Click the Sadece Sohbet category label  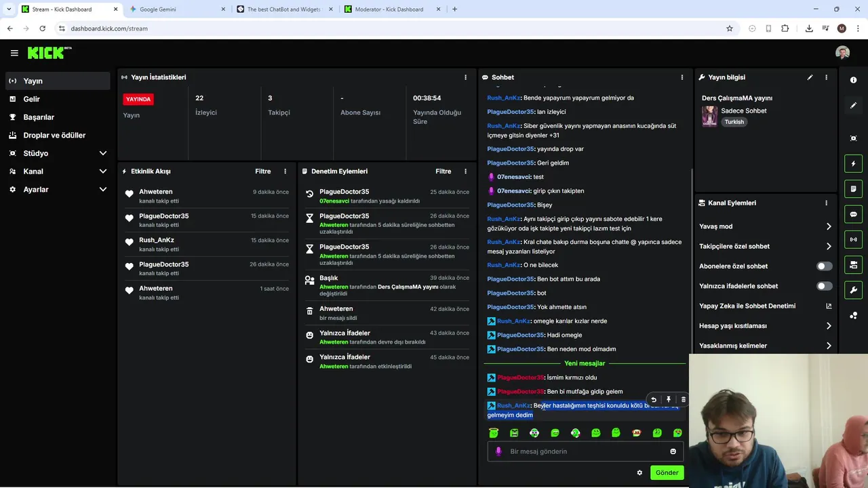(x=744, y=111)
